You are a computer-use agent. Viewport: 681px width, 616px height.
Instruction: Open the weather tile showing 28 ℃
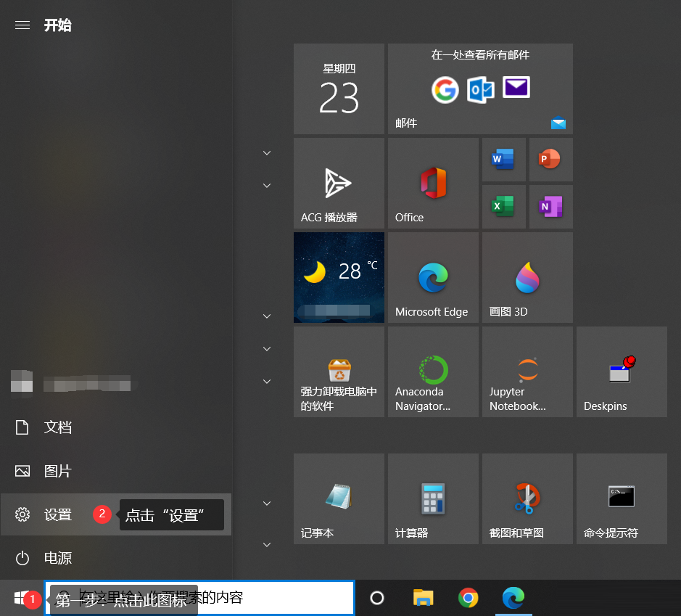[x=339, y=278]
